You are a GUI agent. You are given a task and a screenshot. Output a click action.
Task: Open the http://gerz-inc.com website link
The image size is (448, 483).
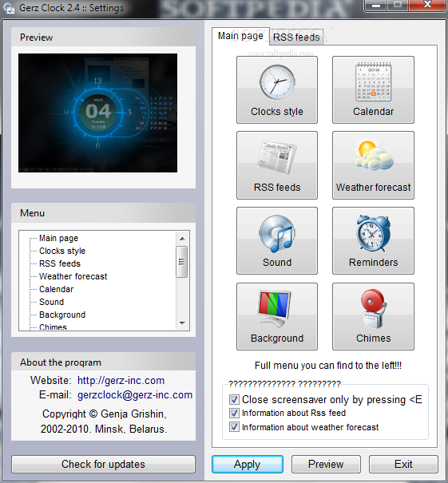click(121, 381)
